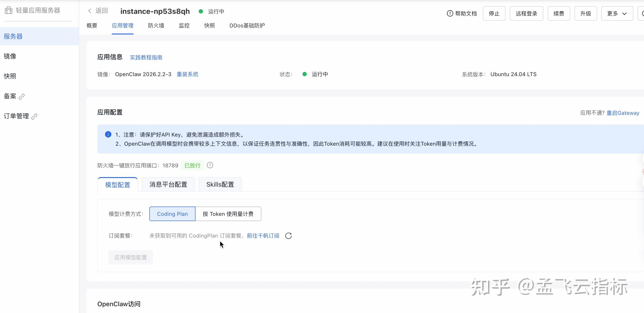Image resolution: width=644 pixels, height=313 pixels.
Task: Click the link icon beside 订单管理
Action: click(34, 116)
